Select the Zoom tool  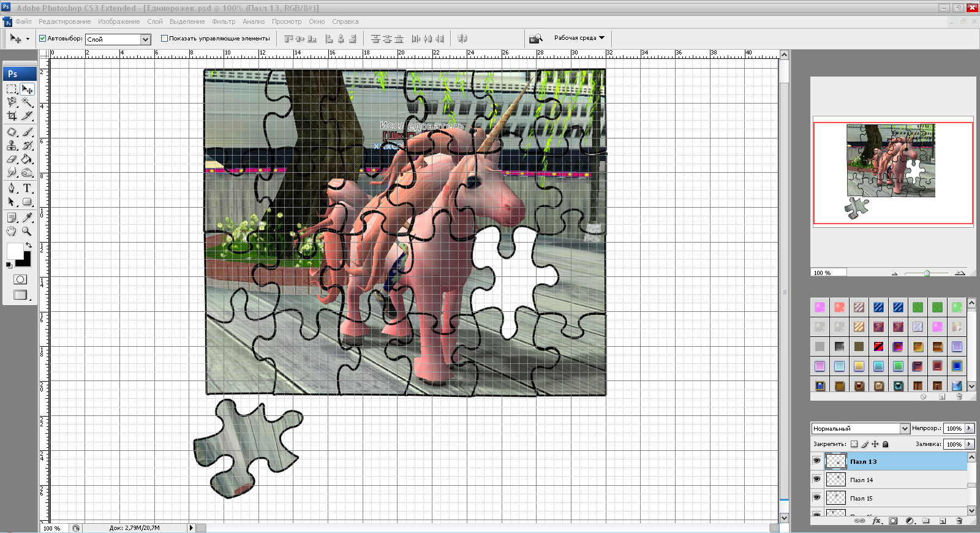point(27,231)
